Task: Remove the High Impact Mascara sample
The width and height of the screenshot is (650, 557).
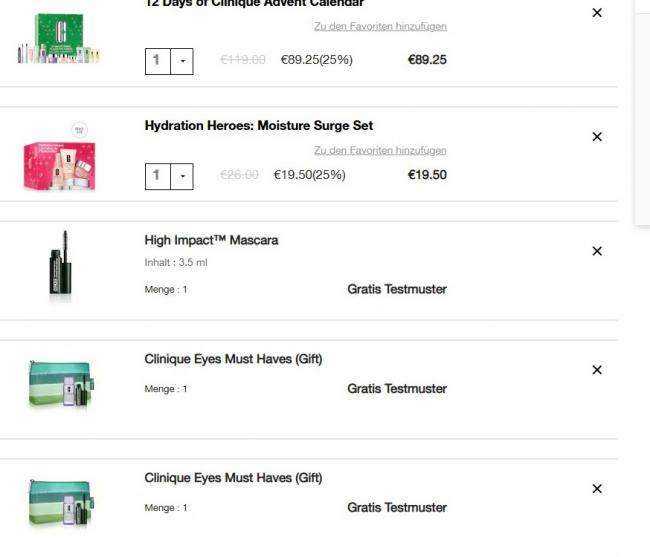Action: [597, 251]
